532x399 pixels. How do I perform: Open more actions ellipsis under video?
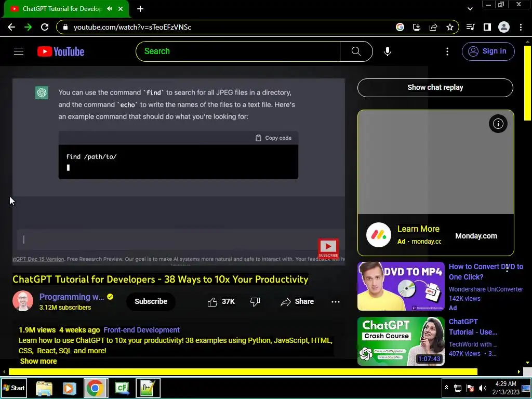coord(336,302)
